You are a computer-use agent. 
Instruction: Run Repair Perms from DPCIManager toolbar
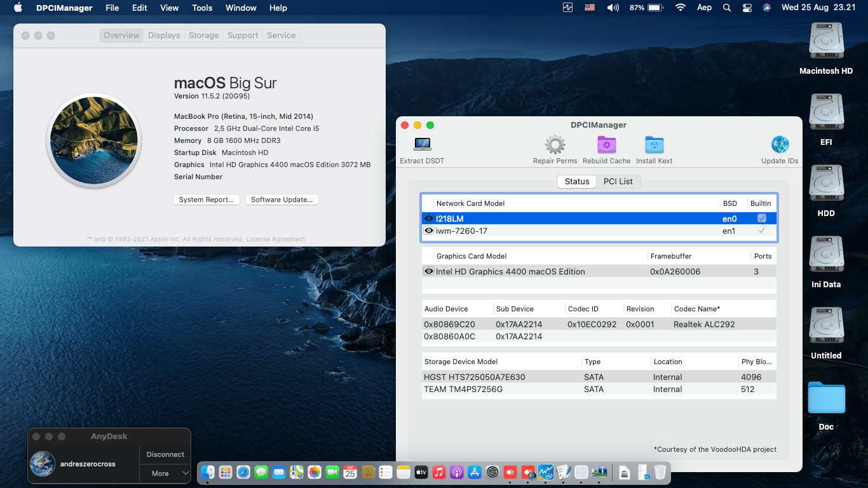click(555, 144)
